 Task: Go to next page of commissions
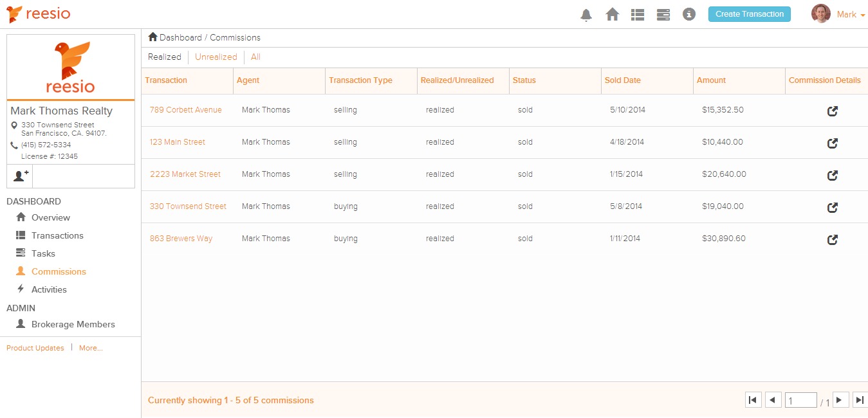click(x=840, y=400)
